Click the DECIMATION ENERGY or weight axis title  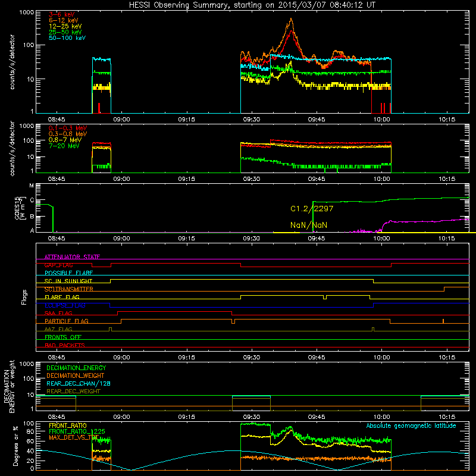point(9,386)
